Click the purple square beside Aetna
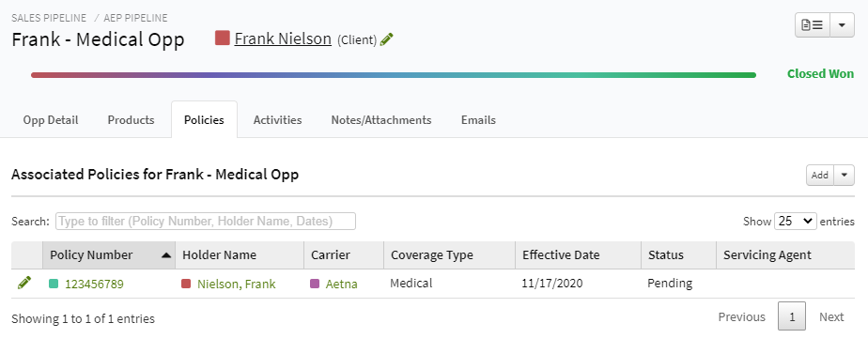868x354 pixels. (315, 284)
